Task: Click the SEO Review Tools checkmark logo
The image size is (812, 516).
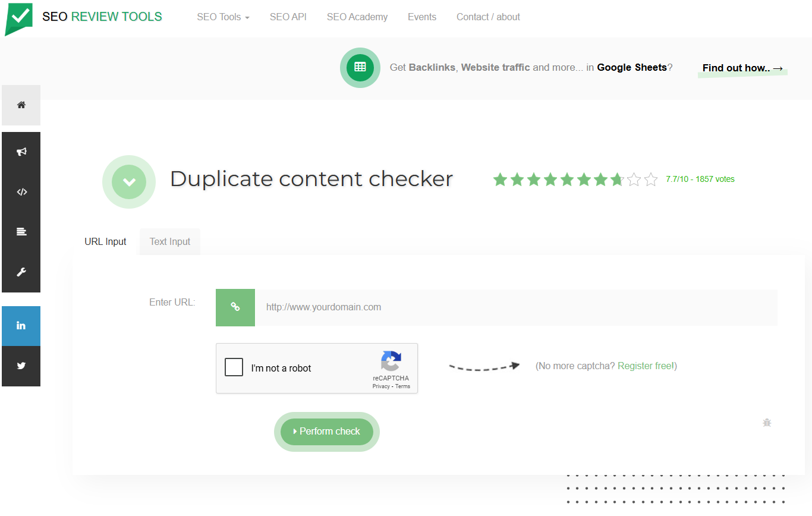Action: (18, 19)
